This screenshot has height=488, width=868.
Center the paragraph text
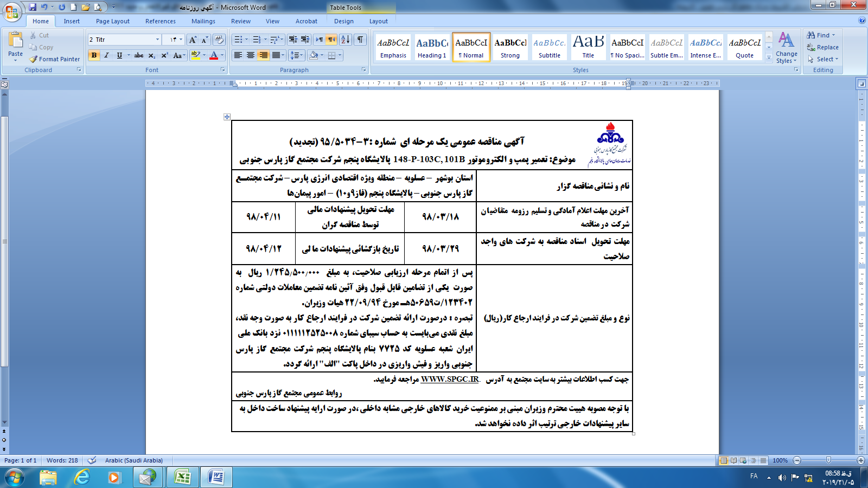[251, 55]
